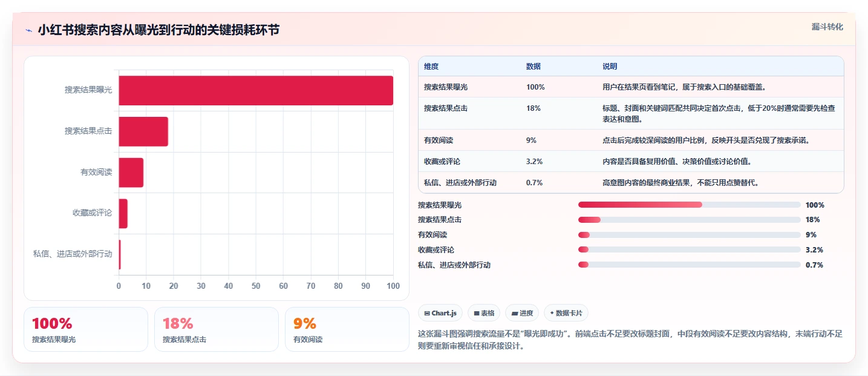Screen dimensions: 868x376
Task: Click the description starting 用户在结果页看到笔记
Action: 684,87
